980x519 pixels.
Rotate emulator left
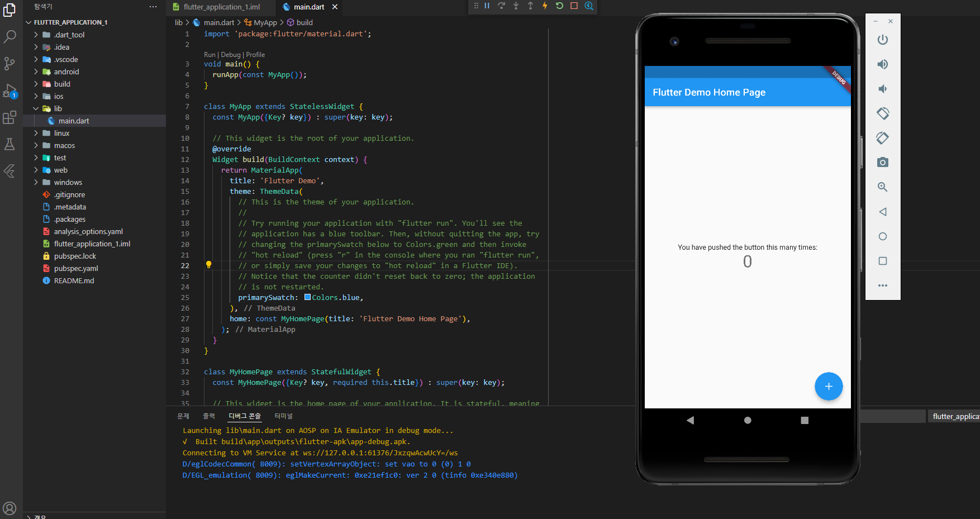[883, 113]
